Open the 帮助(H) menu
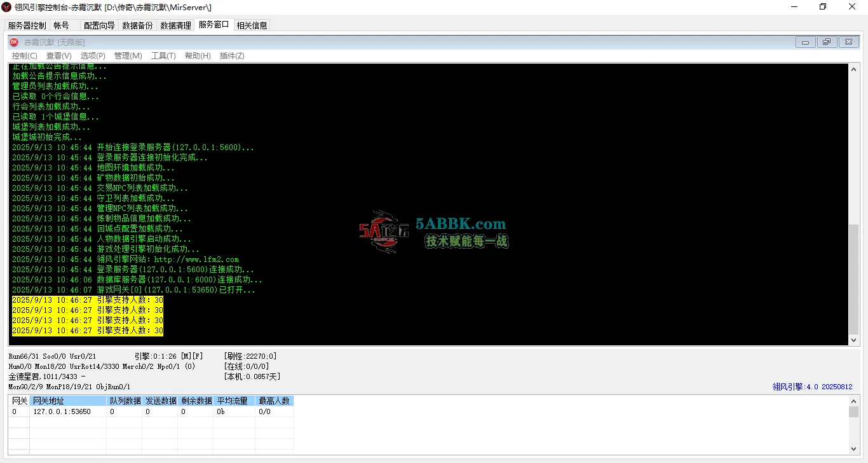This screenshot has width=868, height=463. pyautogui.click(x=198, y=56)
